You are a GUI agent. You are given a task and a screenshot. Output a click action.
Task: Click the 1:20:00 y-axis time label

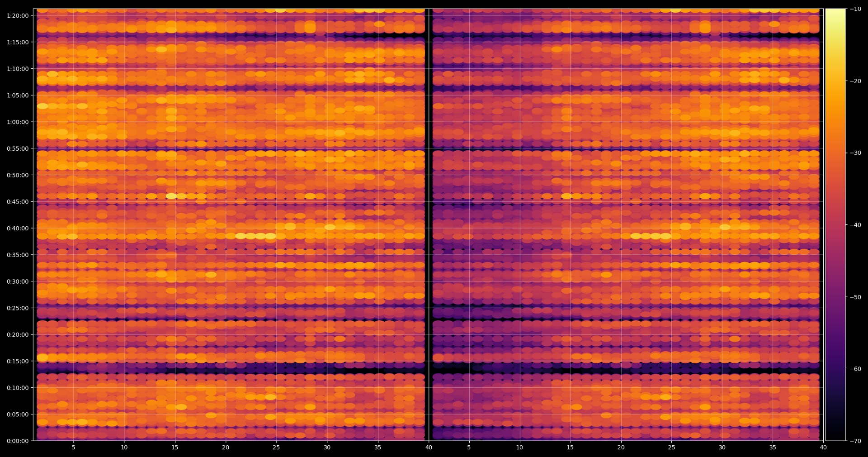pyautogui.click(x=18, y=16)
